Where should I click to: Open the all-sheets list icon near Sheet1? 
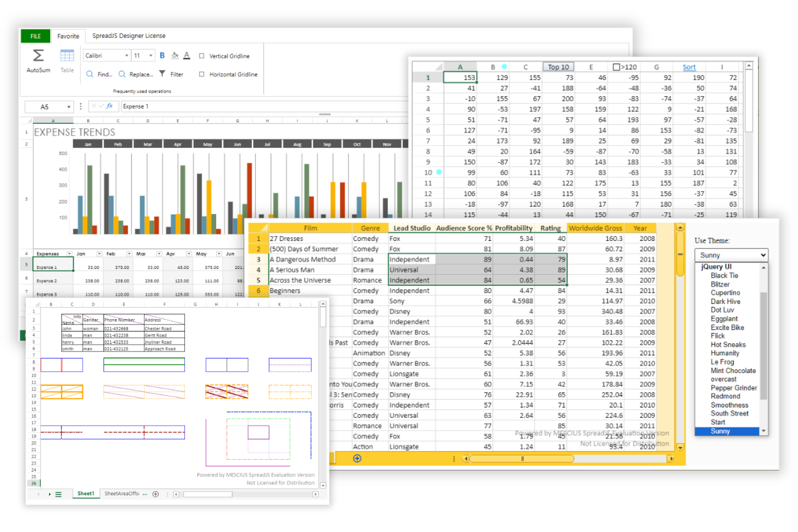(x=58, y=494)
